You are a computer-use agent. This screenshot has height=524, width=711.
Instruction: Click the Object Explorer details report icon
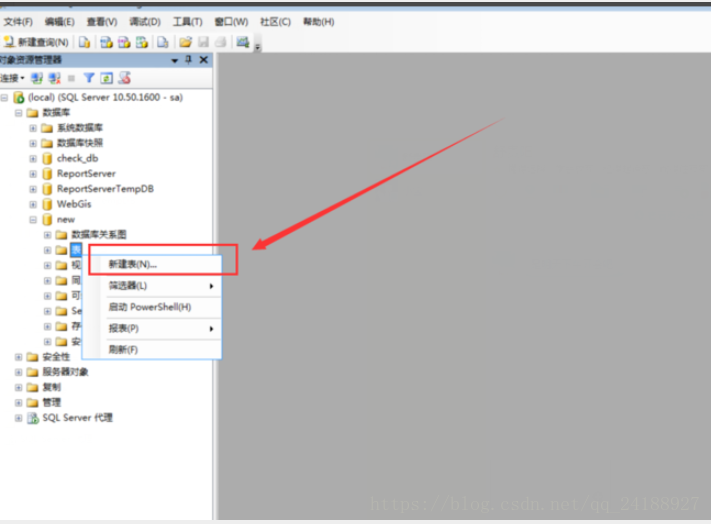coord(124,78)
